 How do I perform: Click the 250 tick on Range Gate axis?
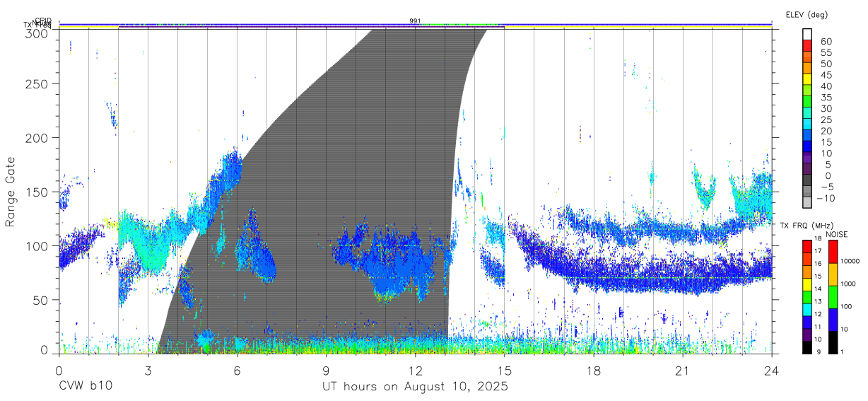37,83
